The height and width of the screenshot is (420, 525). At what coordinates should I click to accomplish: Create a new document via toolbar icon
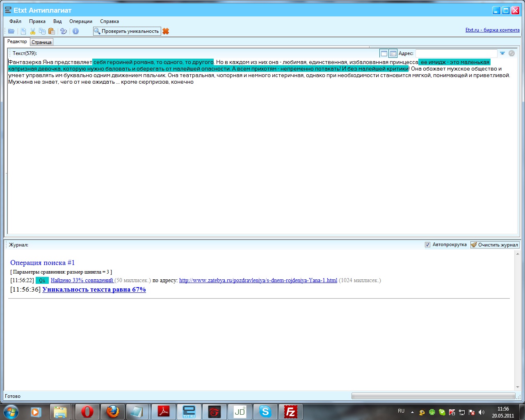click(23, 31)
